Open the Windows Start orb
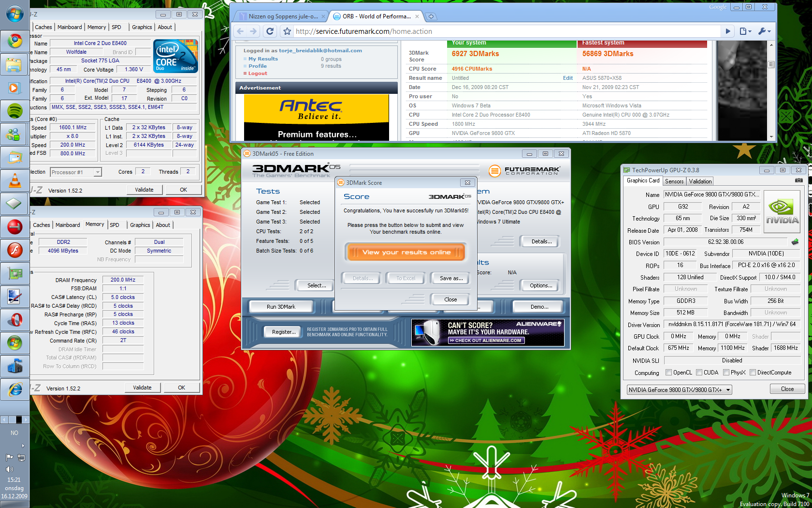Screen dimensions: 812x508 click(x=14, y=14)
